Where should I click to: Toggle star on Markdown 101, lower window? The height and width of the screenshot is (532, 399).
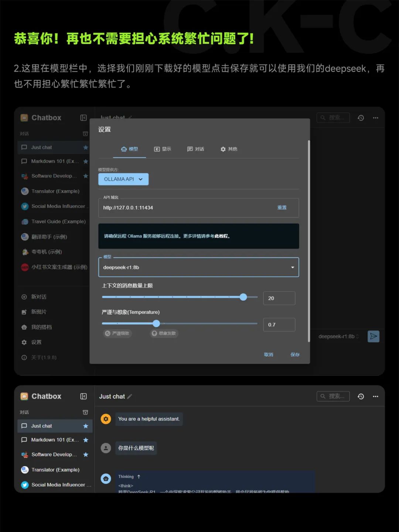click(86, 440)
